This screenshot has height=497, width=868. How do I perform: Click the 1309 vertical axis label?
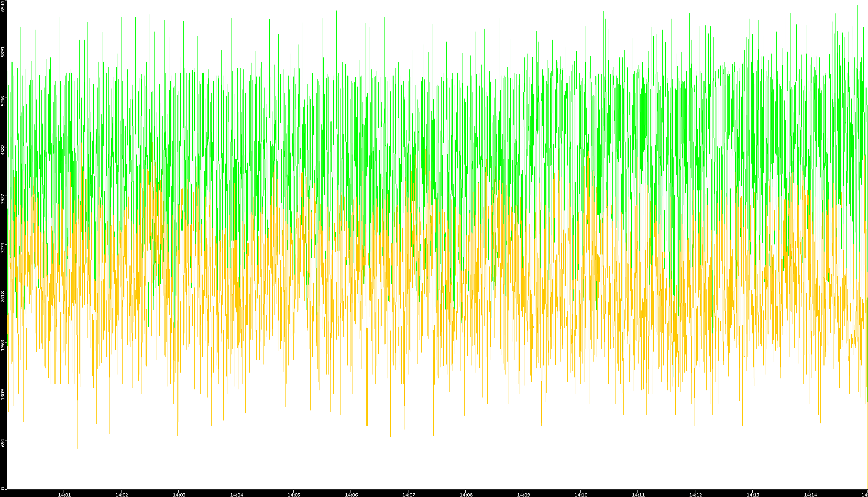pos(3,394)
